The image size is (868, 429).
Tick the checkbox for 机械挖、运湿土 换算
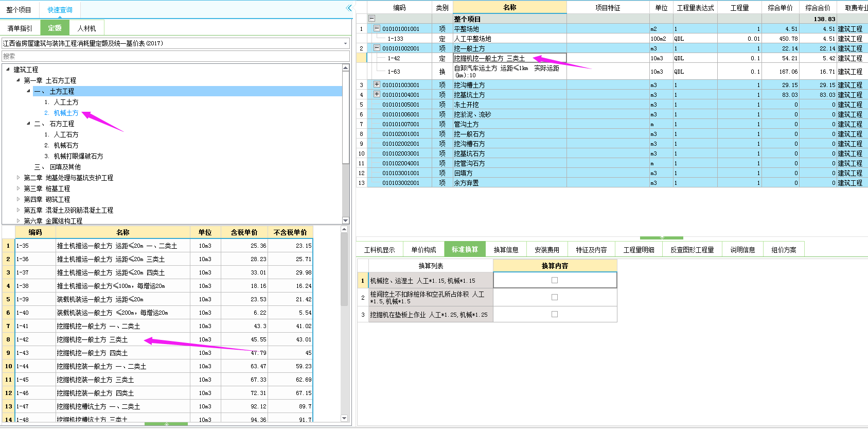(555, 280)
